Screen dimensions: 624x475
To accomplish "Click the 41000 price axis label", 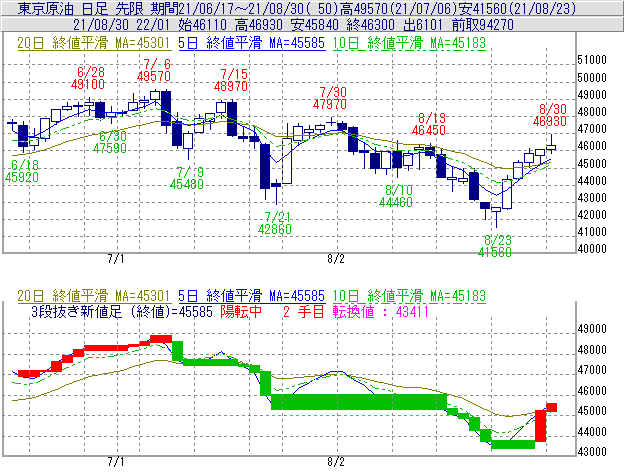I will [592, 232].
